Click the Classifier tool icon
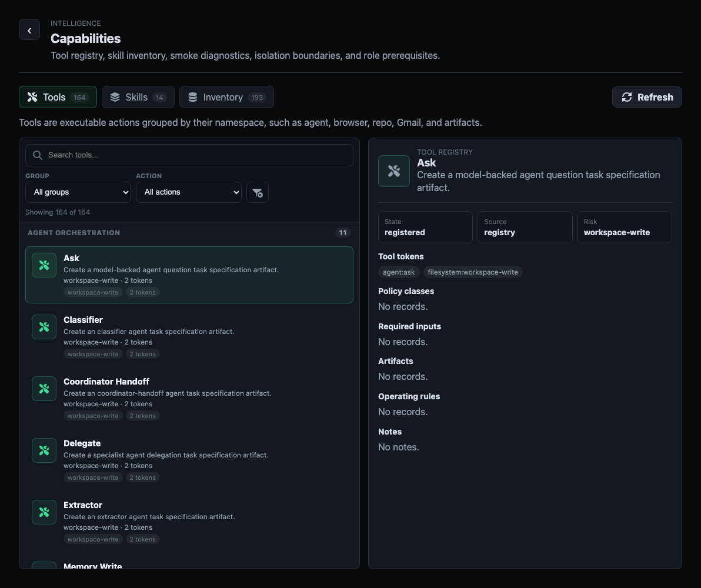The height and width of the screenshot is (588, 701). 44,327
